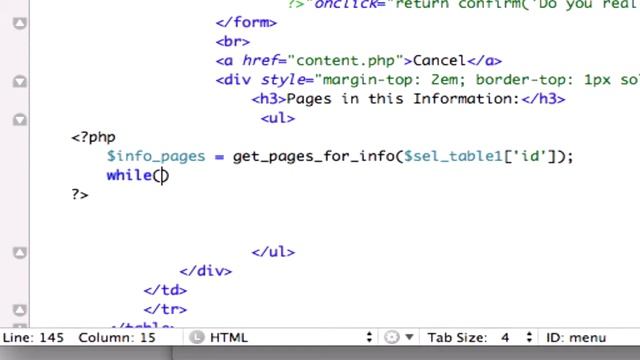Click the 'style=' attribute of the div
Viewport: 640px width, 360px height.
(287, 80)
